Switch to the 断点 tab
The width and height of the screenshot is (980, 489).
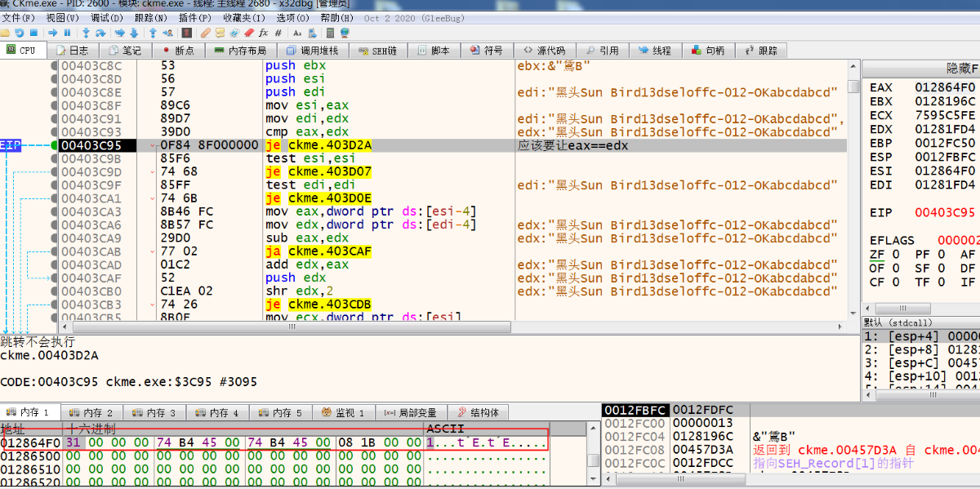(x=179, y=51)
